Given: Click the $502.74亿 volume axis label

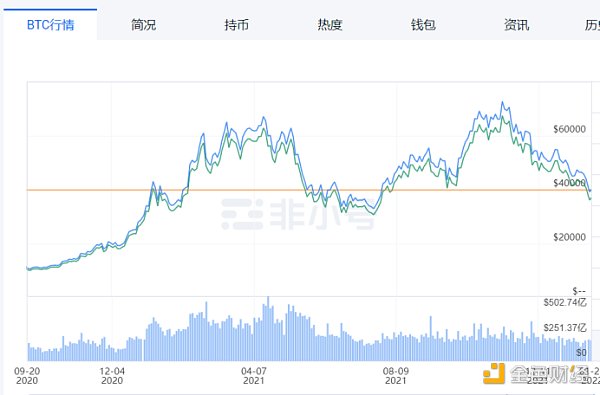Looking at the screenshot, I should click(x=565, y=303).
